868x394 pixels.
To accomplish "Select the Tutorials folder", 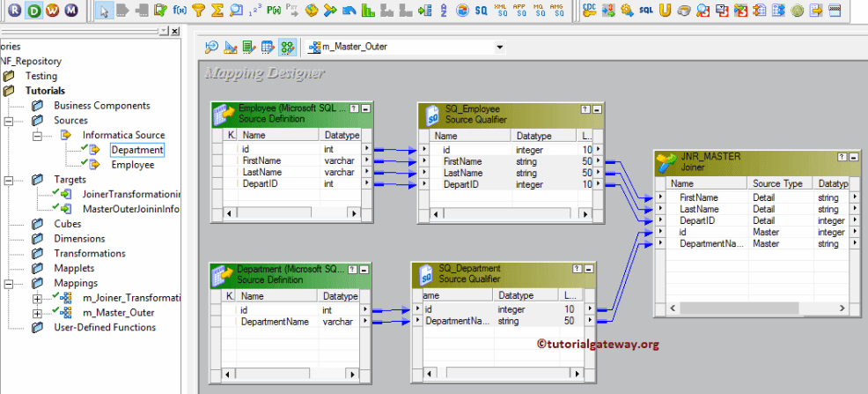I will [x=45, y=91].
